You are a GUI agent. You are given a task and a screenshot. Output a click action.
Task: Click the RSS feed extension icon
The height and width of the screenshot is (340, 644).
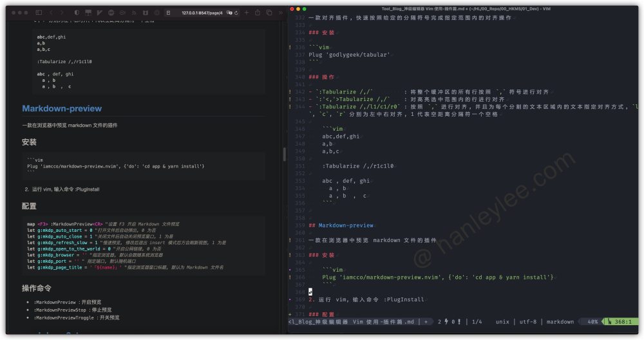pyautogui.click(x=134, y=13)
